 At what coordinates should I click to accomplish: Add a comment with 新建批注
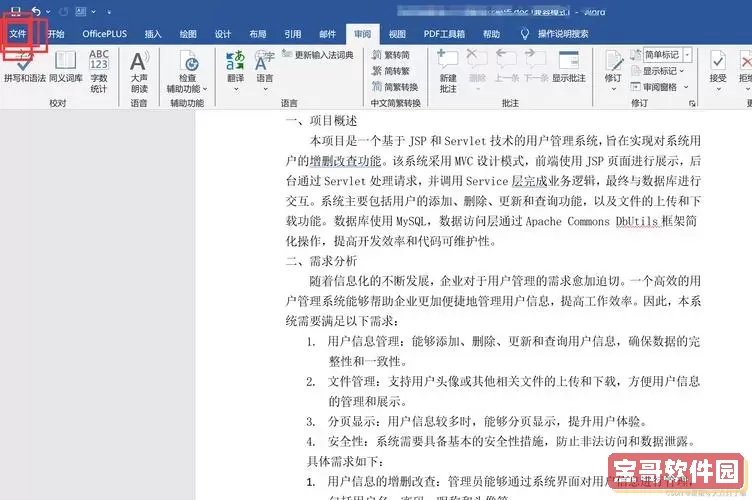[448, 71]
